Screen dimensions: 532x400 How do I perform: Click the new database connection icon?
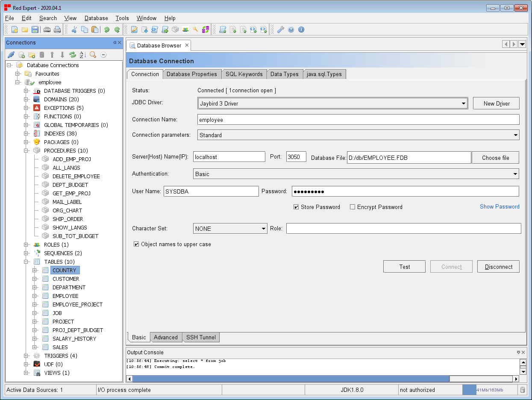tap(21, 55)
